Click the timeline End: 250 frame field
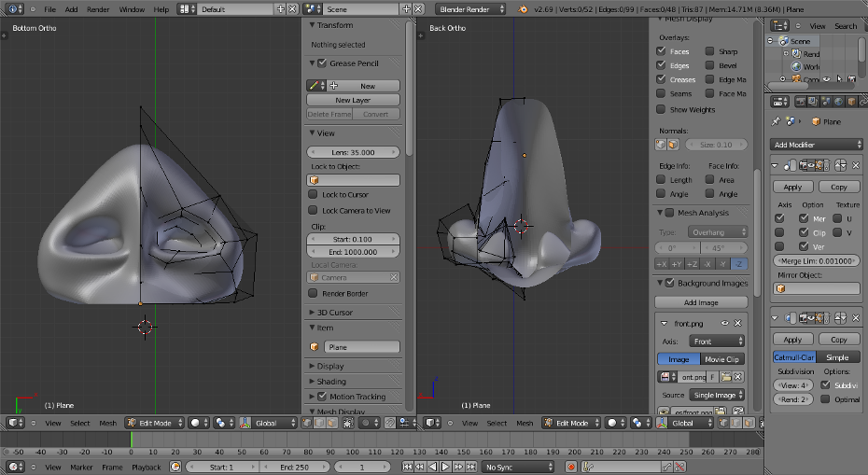 point(295,467)
